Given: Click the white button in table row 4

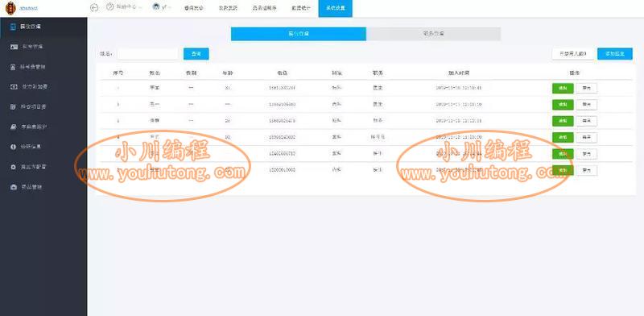Looking at the screenshot, I should pos(587,137).
